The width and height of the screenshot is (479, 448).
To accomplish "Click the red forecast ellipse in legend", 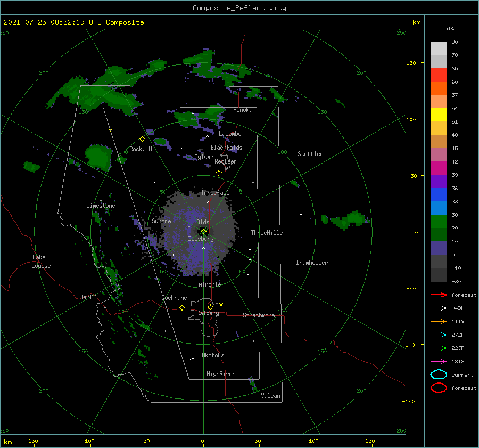I will (x=439, y=388).
